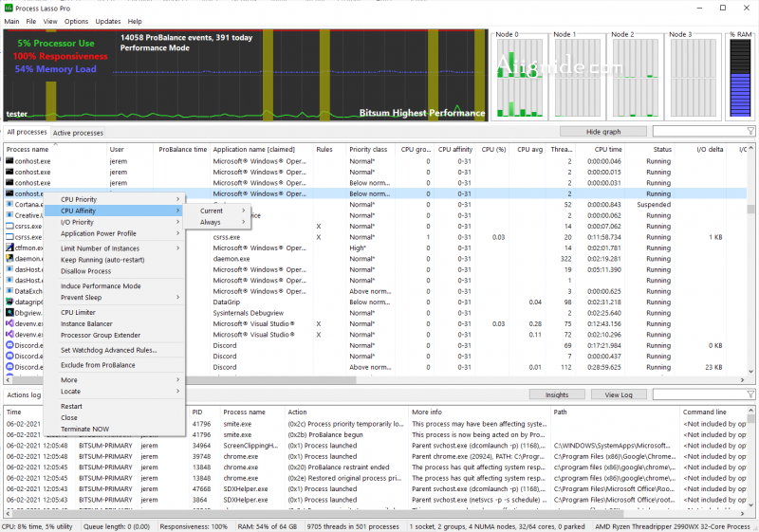
Task: Expand the Application Power Profile submenu
Action: tap(114, 233)
